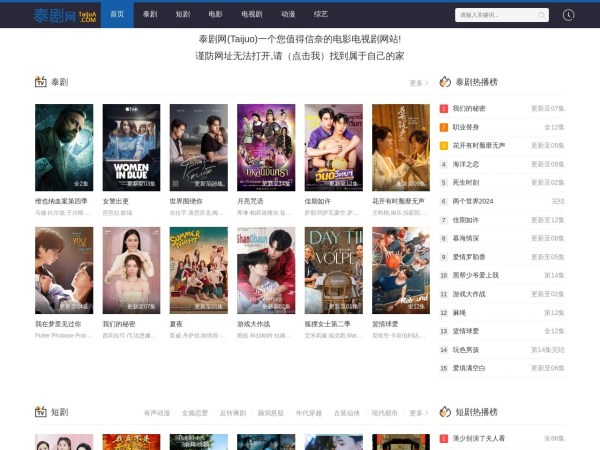
Task: Open 爱填满空白 in the hot ranking list
Action: tap(469, 368)
